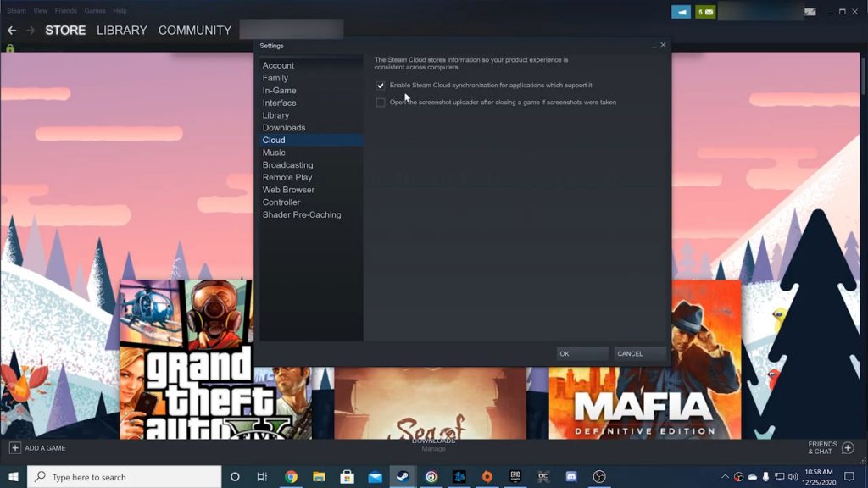Open the Games menu
The image size is (868, 488).
tap(95, 10)
